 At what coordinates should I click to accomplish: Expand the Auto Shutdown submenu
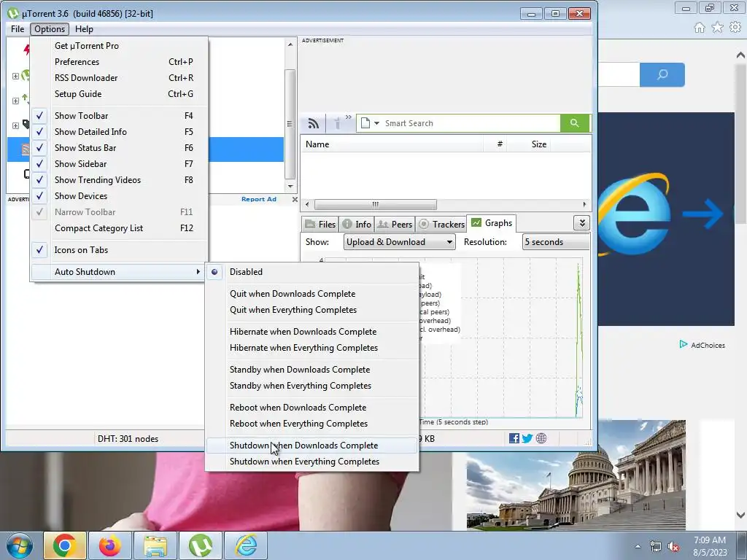(120, 272)
